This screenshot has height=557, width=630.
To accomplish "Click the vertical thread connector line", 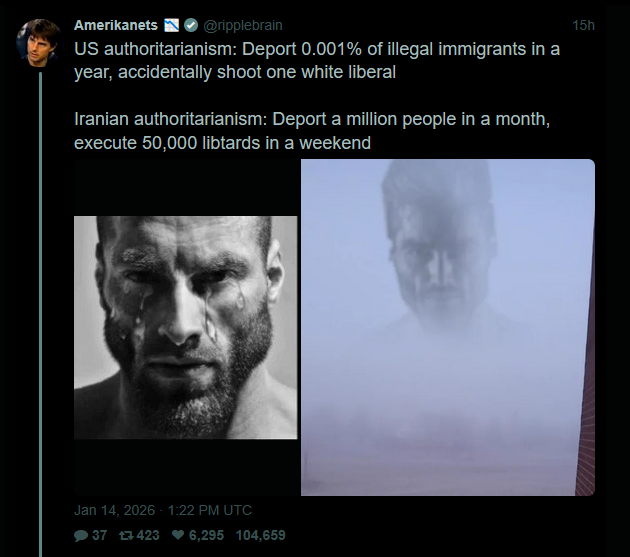I will (x=40, y=314).
